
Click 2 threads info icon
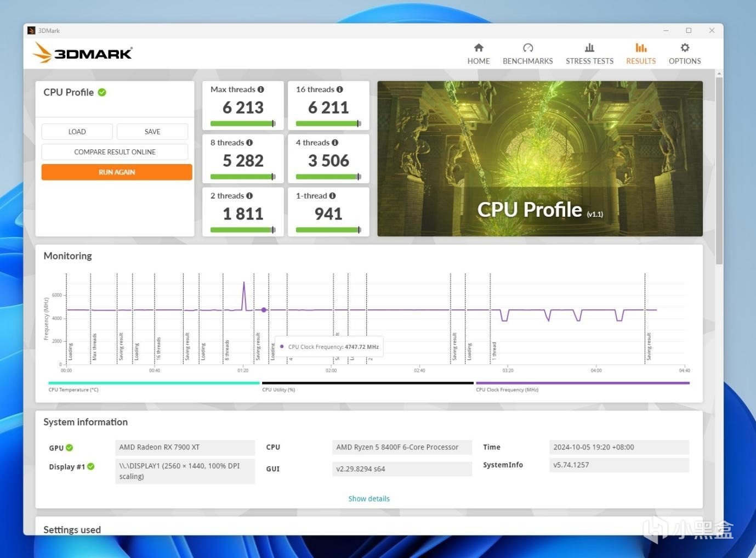[249, 196]
